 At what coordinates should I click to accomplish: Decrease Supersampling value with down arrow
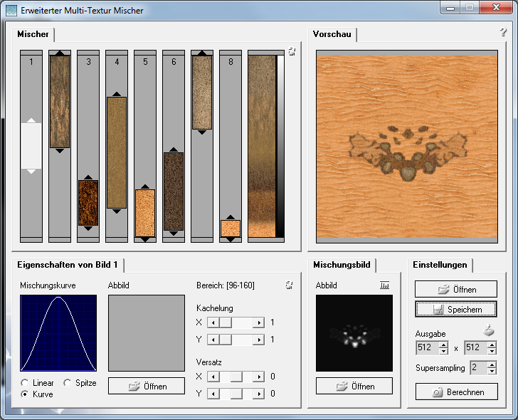(492, 371)
